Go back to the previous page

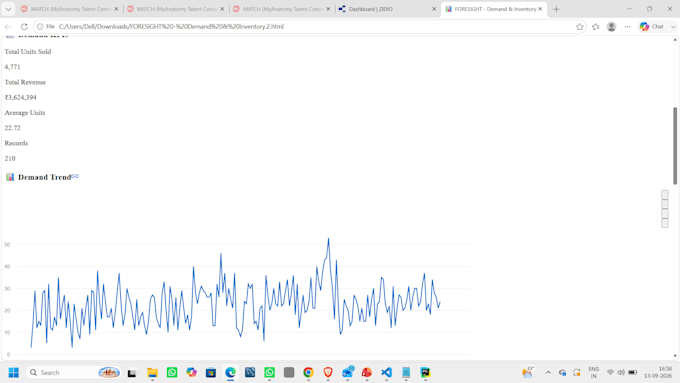coord(8,26)
